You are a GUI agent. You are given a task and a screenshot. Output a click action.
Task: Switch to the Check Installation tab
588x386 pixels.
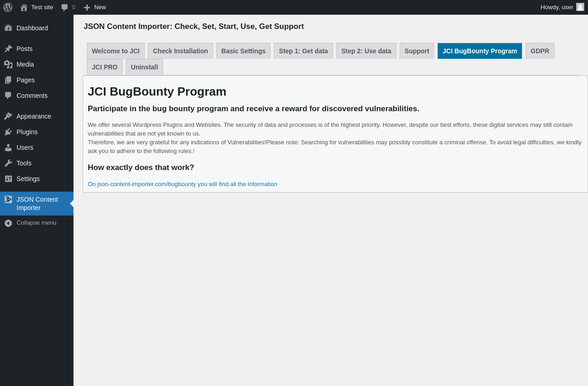[181, 51]
